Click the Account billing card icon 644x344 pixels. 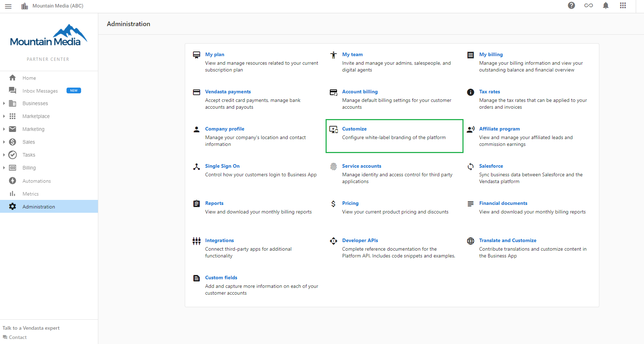click(333, 92)
